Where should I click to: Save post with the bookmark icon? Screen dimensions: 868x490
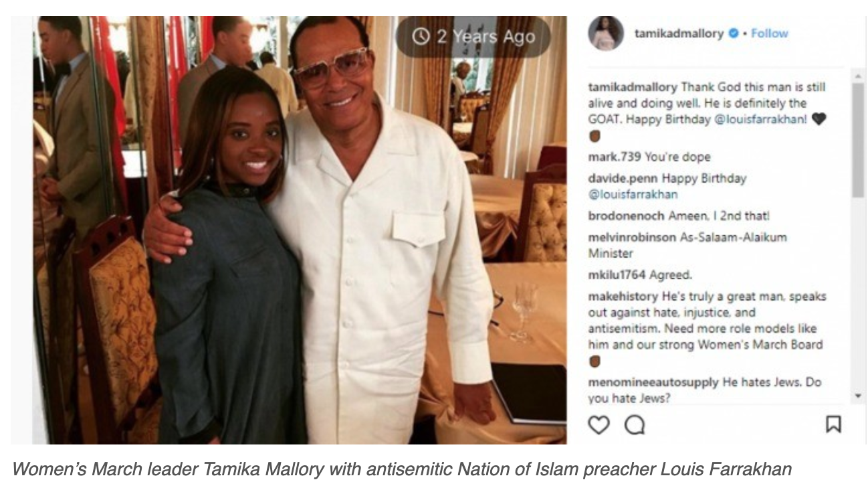click(x=833, y=424)
